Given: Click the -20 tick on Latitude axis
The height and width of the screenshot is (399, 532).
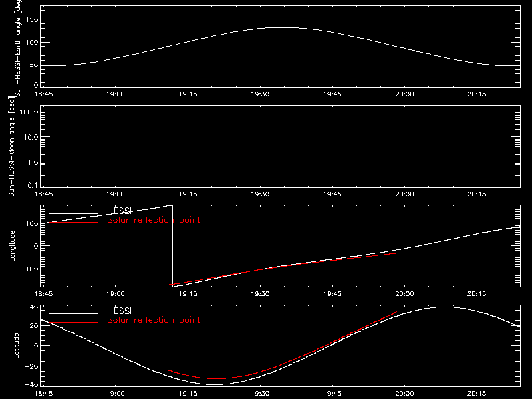Looking at the screenshot, I should pyautogui.click(x=31, y=366).
